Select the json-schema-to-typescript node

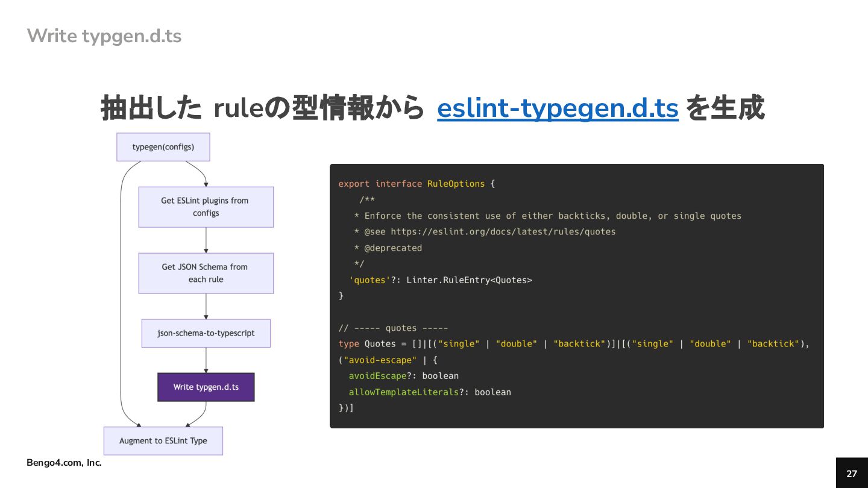[206, 333]
